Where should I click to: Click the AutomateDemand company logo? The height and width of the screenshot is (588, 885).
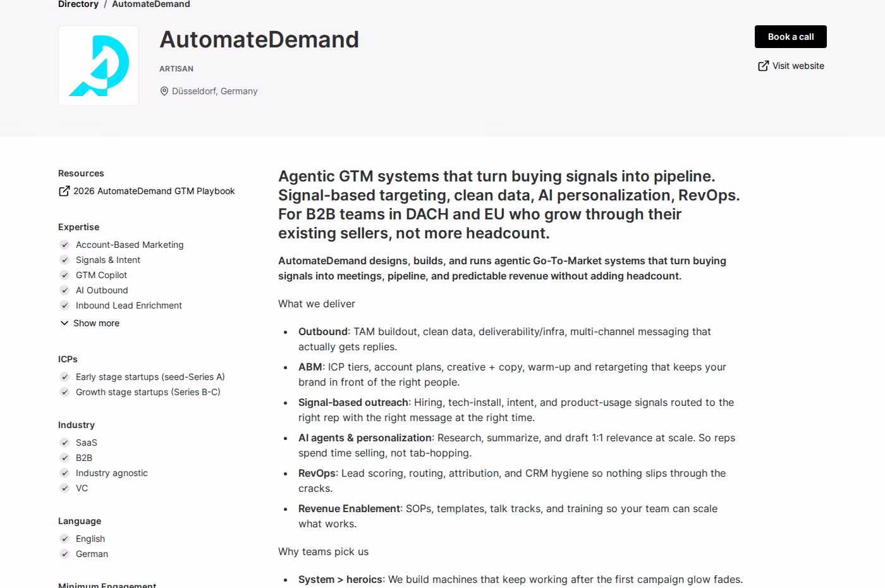[x=99, y=66]
